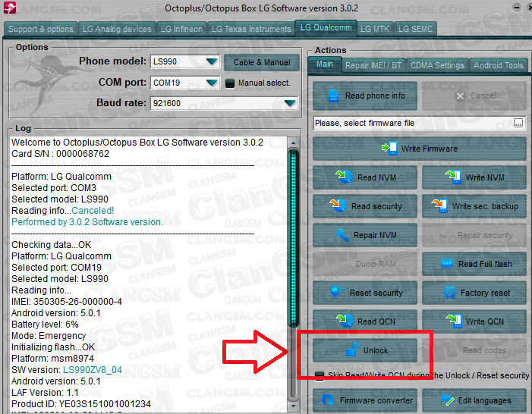The width and height of the screenshot is (532, 414).
Task: Browse for firmware file with ellipsis button
Action: click(x=518, y=123)
